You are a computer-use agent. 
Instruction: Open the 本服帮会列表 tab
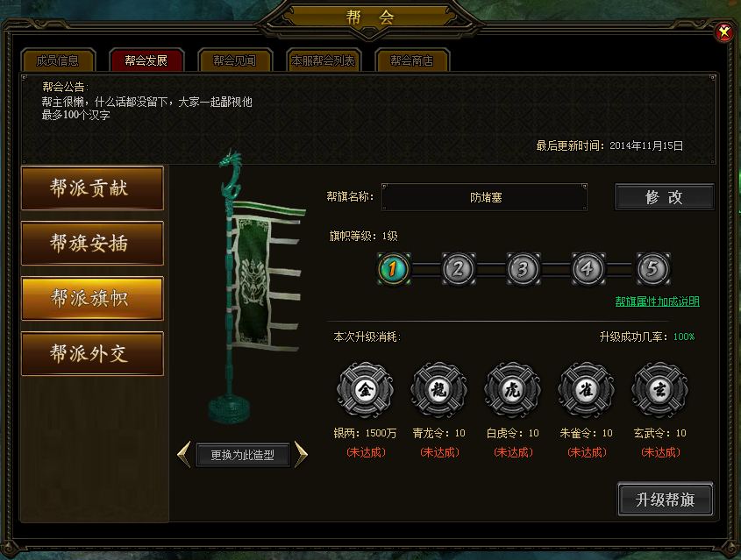(x=324, y=60)
